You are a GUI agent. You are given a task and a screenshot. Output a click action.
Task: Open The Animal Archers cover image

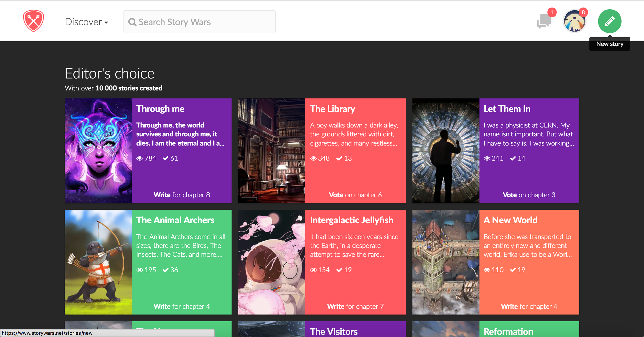pyautogui.click(x=98, y=262)
